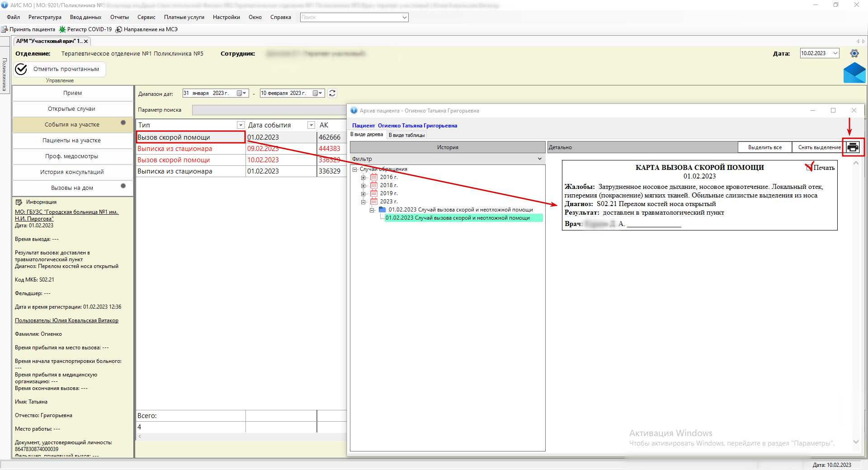The height and width of the screenshot is (470, 868).
Task: Click the Информация panel icon
Action: click(19, 202)
